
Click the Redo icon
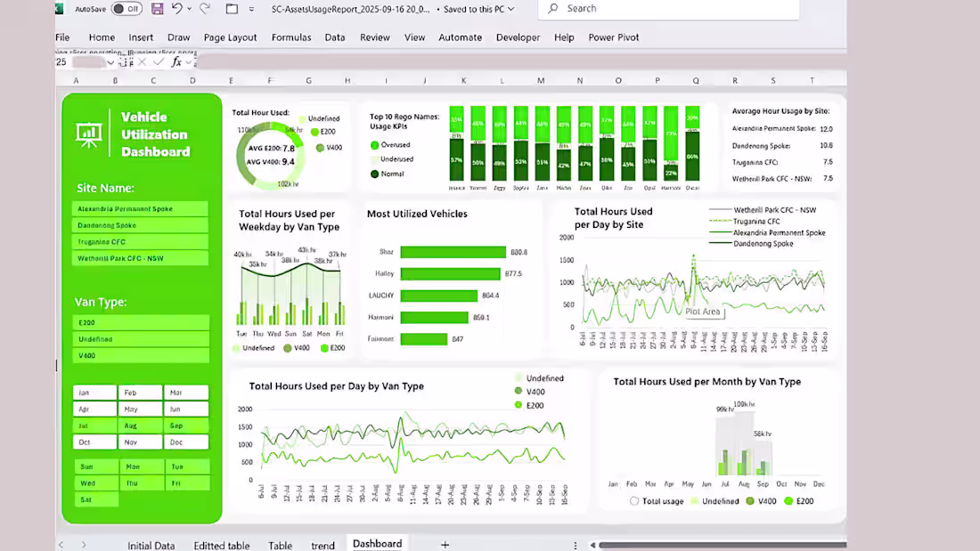[x=203, y=9]
